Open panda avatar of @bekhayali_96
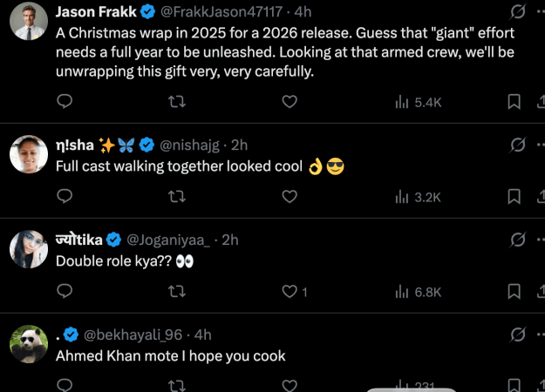545x392 pixels. click(28, 343)
